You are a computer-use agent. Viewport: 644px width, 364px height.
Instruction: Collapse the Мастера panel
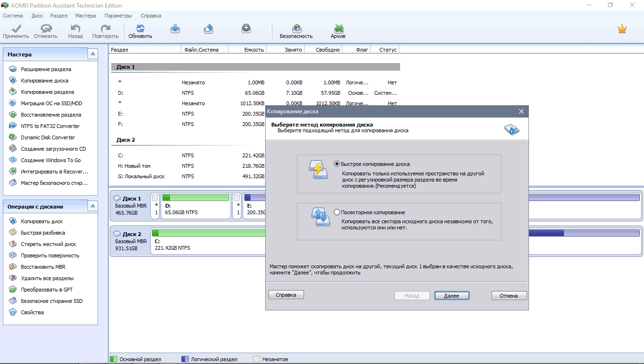(x=93, y=54)
